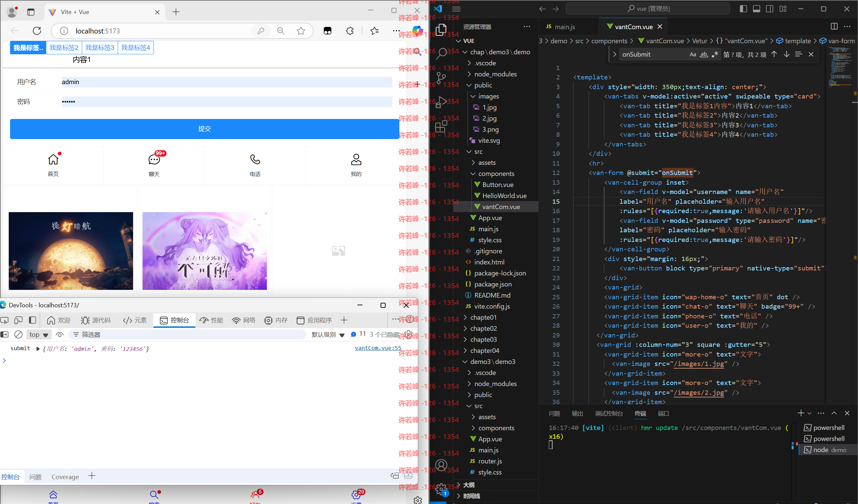
Task: Open DevTools 网络 network tab
Action: pos(244,320)
